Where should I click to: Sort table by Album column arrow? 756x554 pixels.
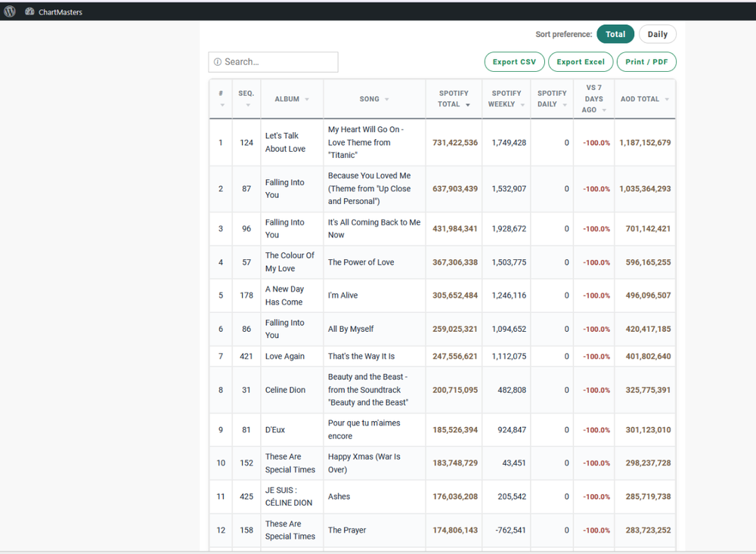[x=307, y=99]
